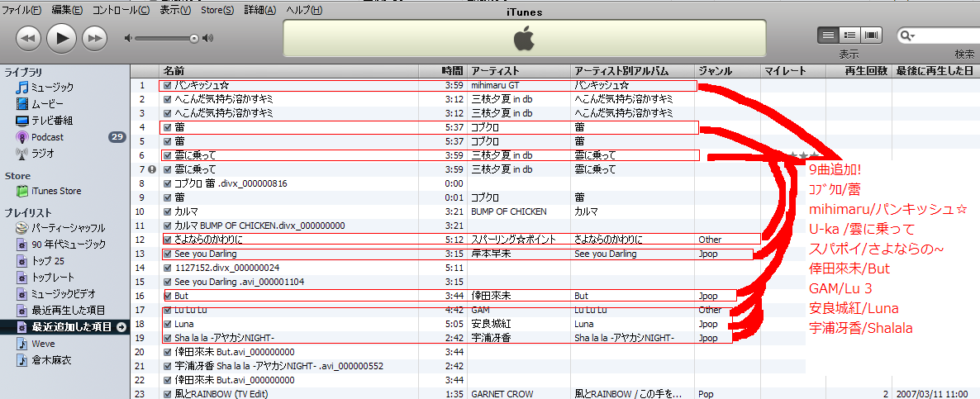
Task: Switch to grouped album view button
Action: pos(850,35)
